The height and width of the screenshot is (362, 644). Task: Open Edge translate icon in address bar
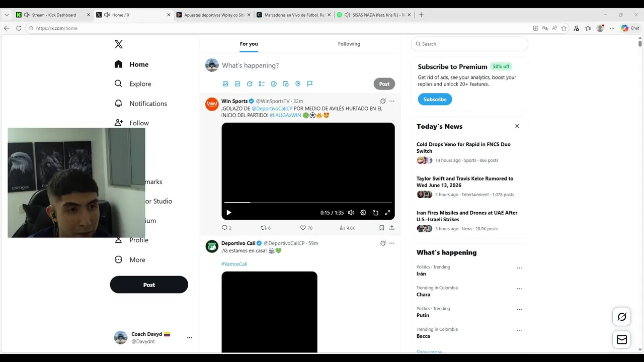click(545, 28)
